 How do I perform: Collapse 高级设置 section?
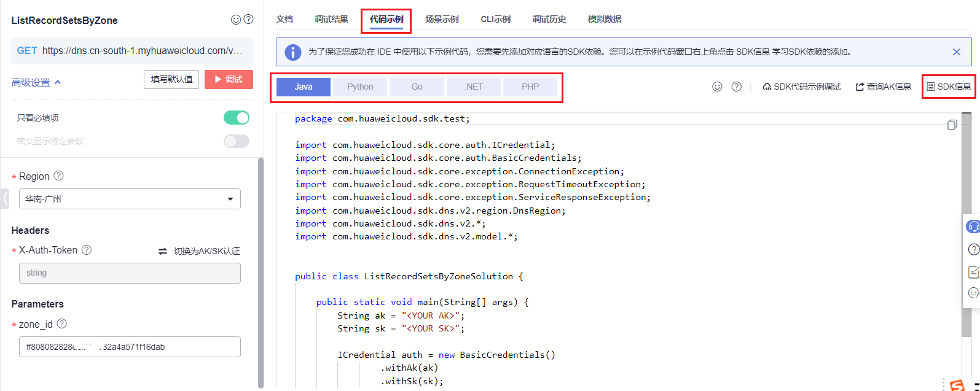(x=36, y=82)
